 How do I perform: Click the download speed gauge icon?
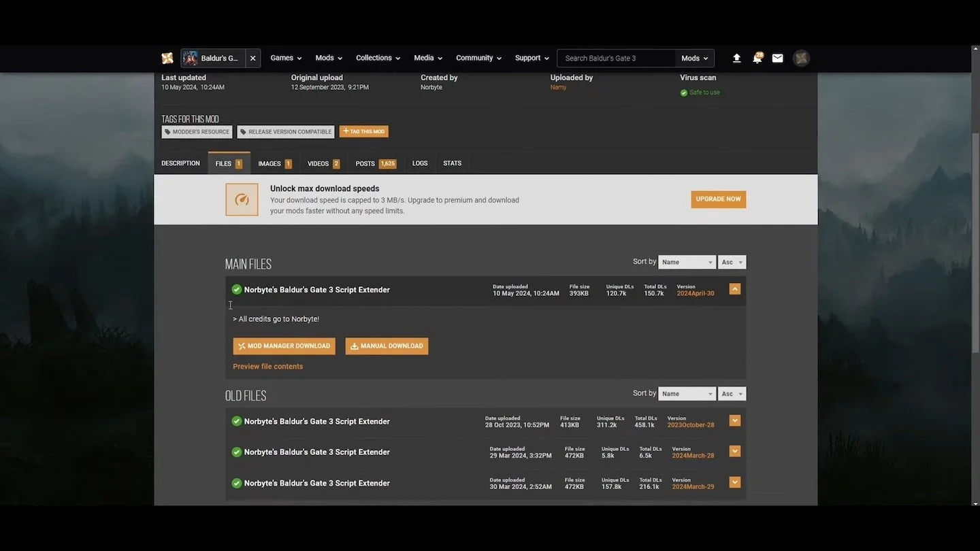[x=242, y=199]
